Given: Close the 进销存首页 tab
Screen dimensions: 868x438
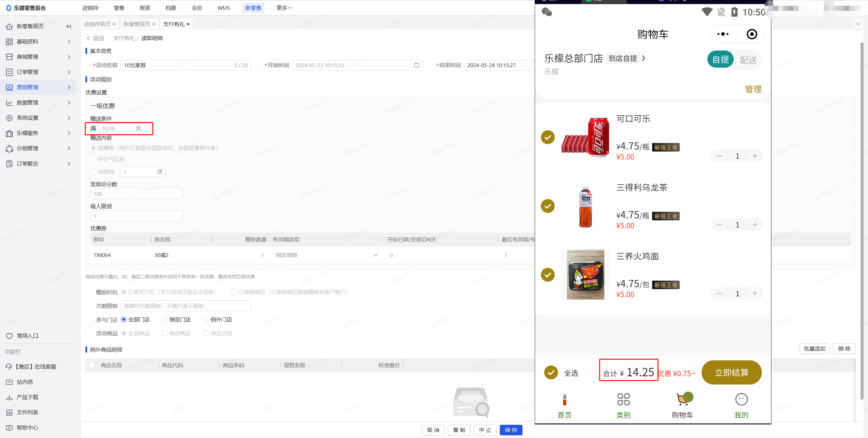Looking at the screenshot, I should [x=114, y=24].
